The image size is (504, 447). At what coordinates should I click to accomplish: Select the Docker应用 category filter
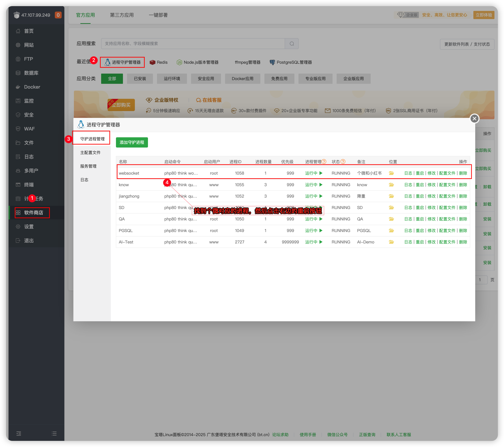click(x=242, y=79)
